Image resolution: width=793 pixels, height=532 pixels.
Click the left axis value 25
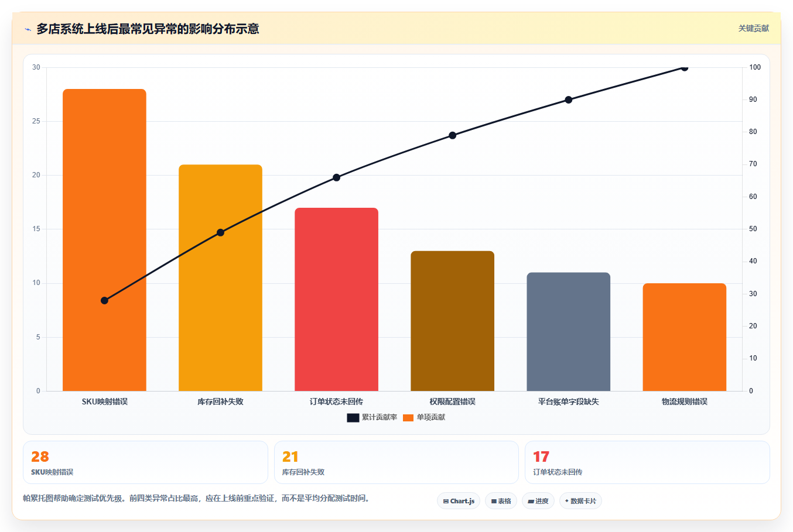[36, 121]
